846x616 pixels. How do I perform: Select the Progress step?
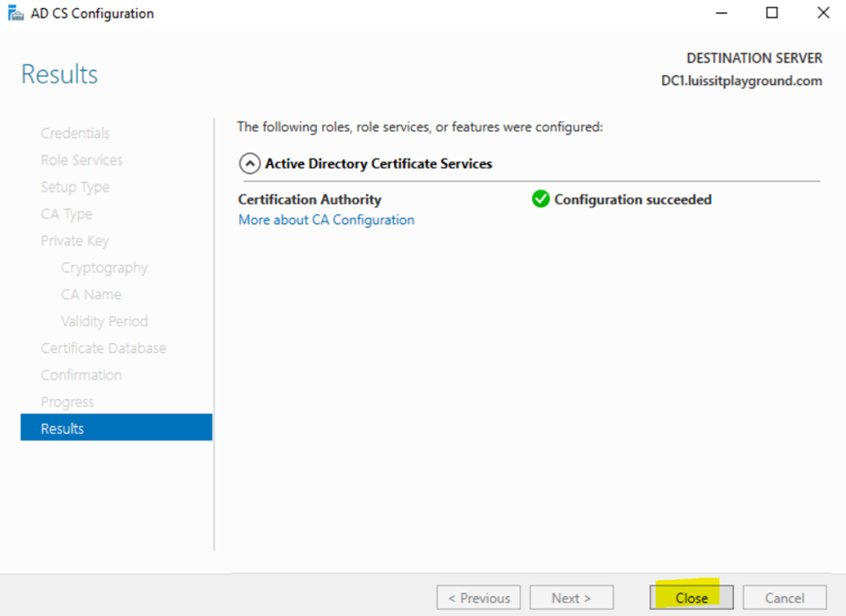(x=68, y=403)
